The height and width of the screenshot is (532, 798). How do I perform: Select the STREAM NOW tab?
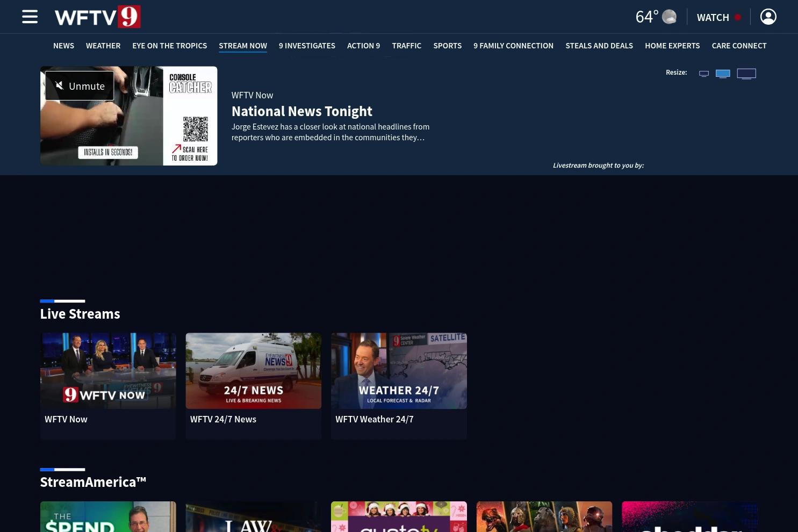(x=243, y=46)
